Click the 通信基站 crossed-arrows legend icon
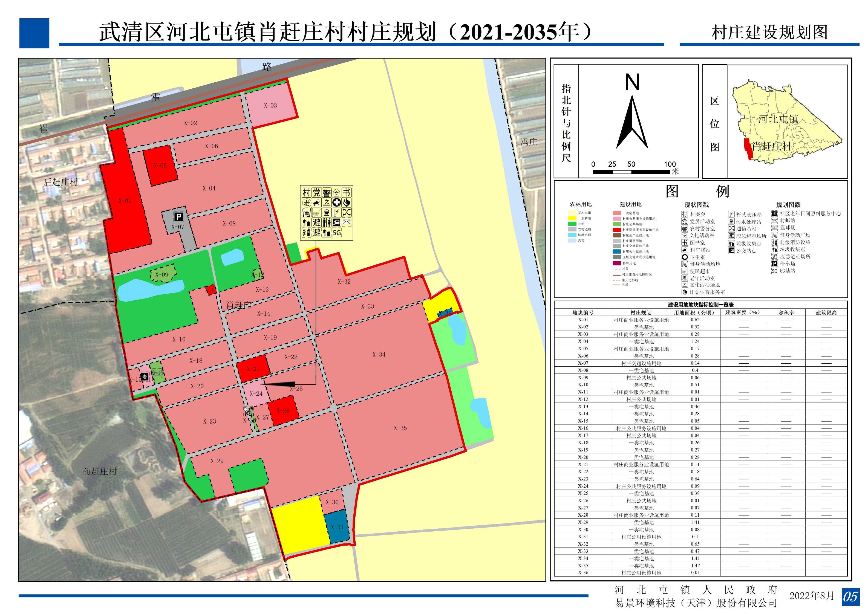 pos(731,228)
